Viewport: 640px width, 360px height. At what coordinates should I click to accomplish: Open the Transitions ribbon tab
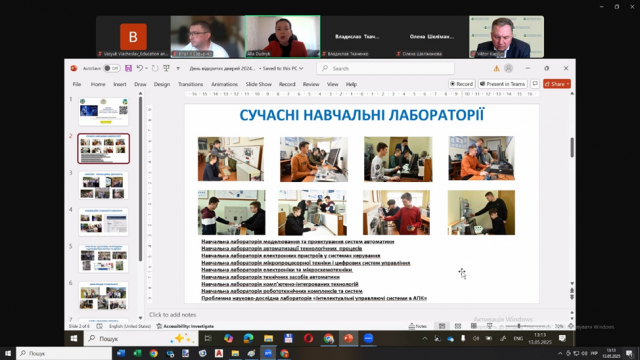point(190,84)
